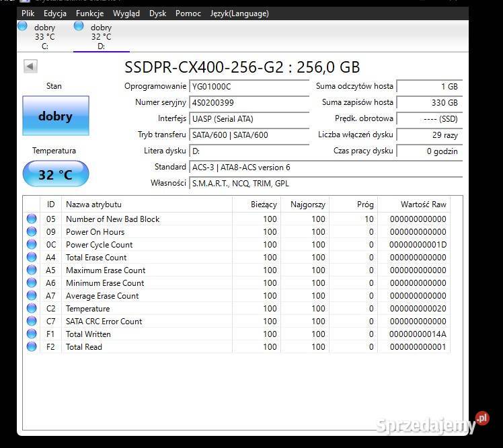Open the Funkcje menu
The image size is (503, 448).
point(89,13)
